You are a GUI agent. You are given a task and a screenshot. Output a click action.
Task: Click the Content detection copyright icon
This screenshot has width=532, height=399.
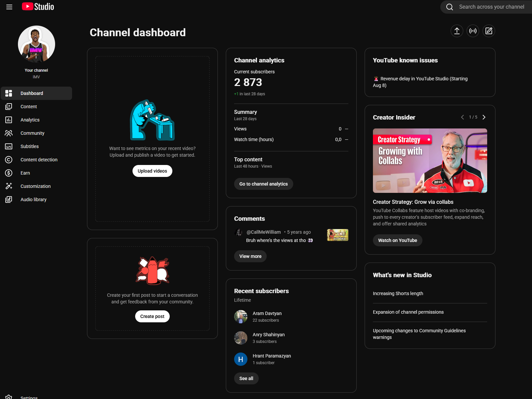point(9,160)
